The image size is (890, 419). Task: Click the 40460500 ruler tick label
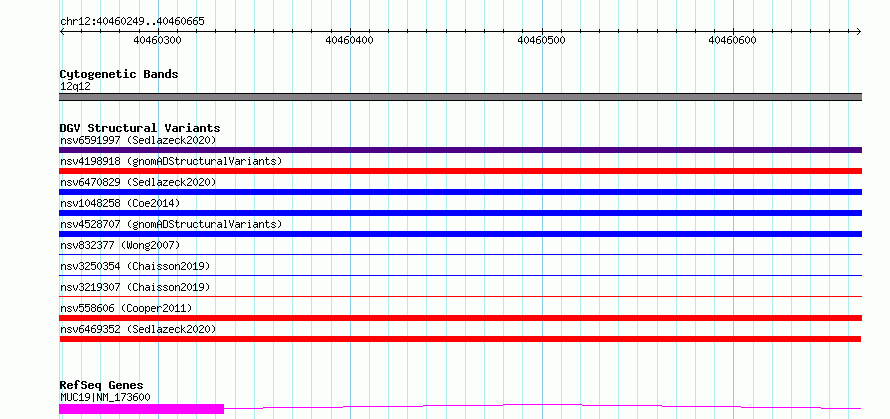541,40
